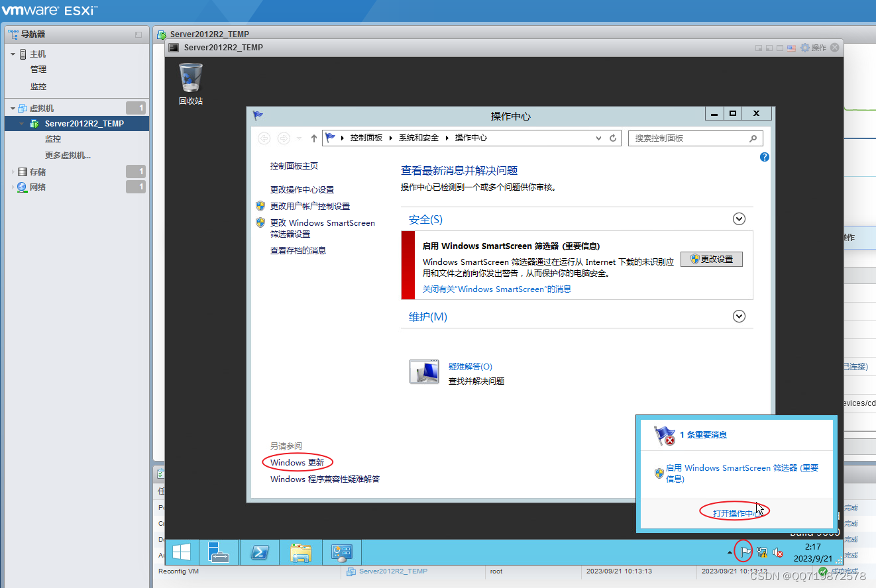Image resolution: width=876 pixels, height=588 pixels.
Task: Refresh the Action Center address bar
Action: pyautogui.click(x=613, y=138)
